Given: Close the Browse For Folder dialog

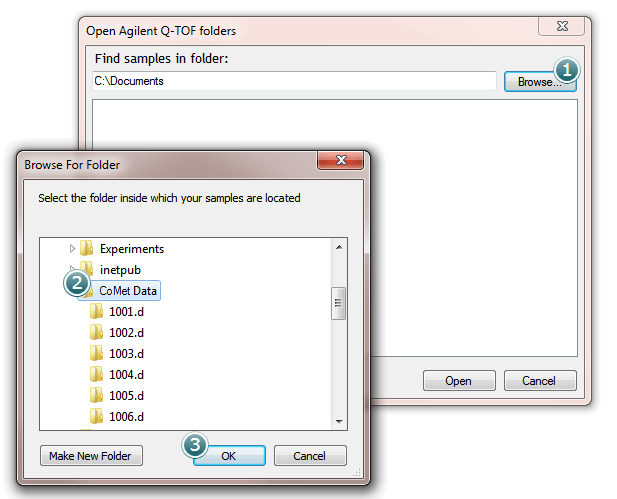Looking at the screenshot, I should click(x=341, y=160).
